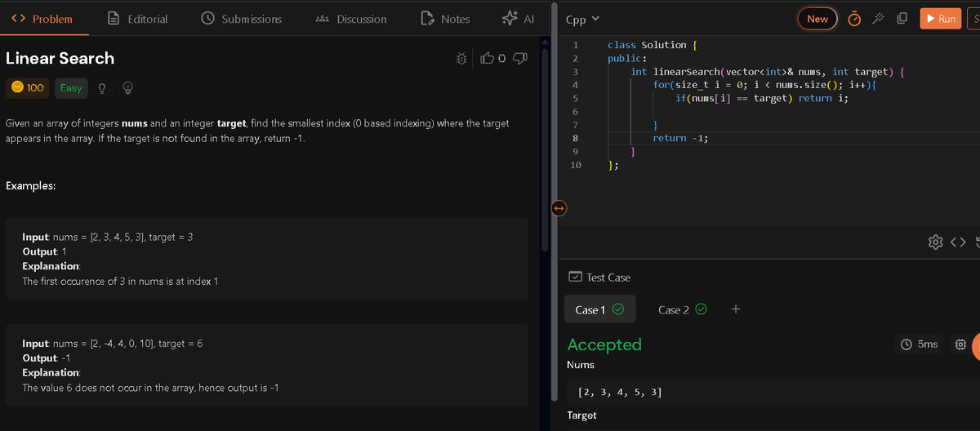Click the 'Target' label in results
The height and width of the screenshot is (431, 980).
581,415
